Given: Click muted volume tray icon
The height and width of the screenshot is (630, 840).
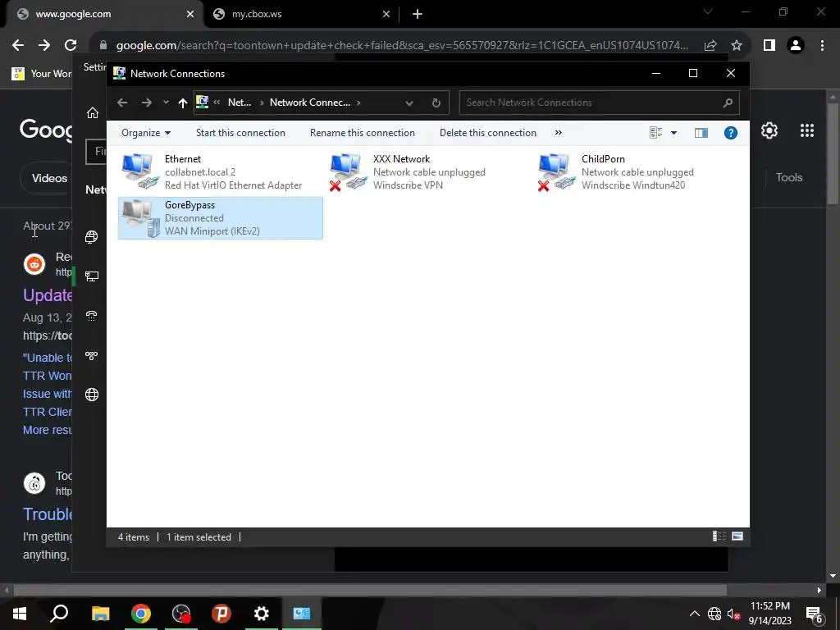Looking at the screenshot, I should click(x=734, y=614).
